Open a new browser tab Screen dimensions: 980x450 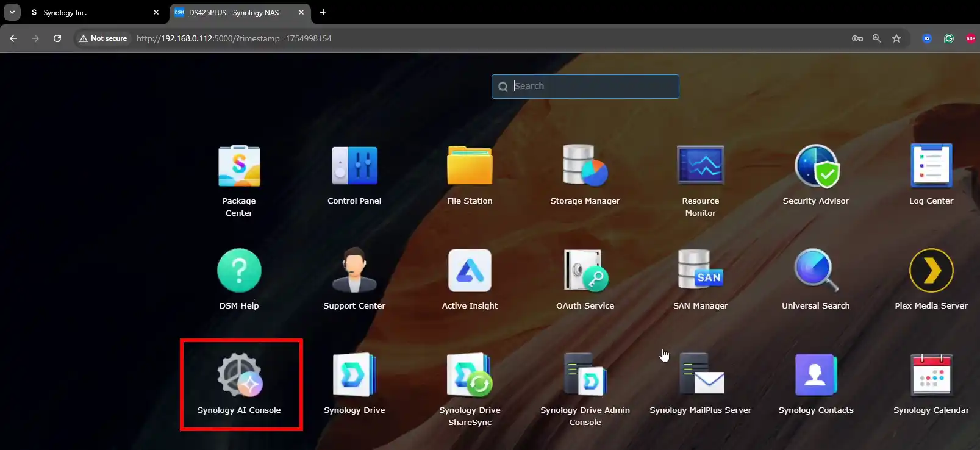pyautogui.click(x=323, y=12)
